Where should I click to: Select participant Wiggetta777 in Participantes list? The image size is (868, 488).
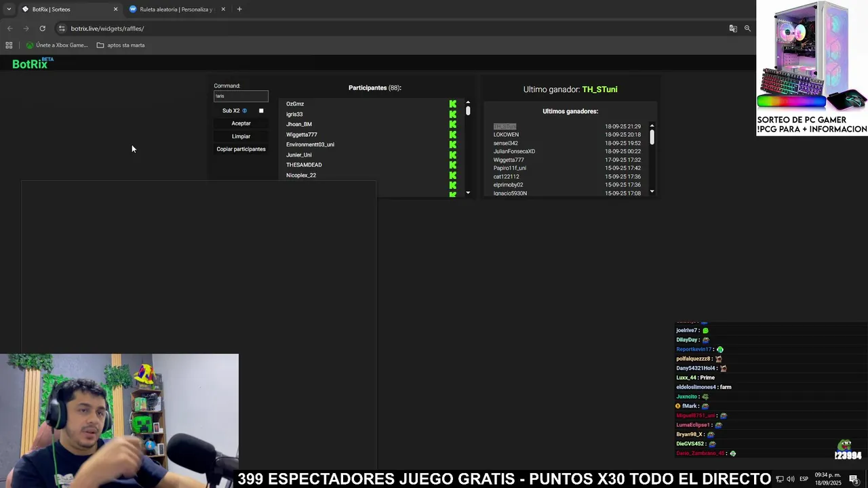pyautogui.click(x=302, y=134)
